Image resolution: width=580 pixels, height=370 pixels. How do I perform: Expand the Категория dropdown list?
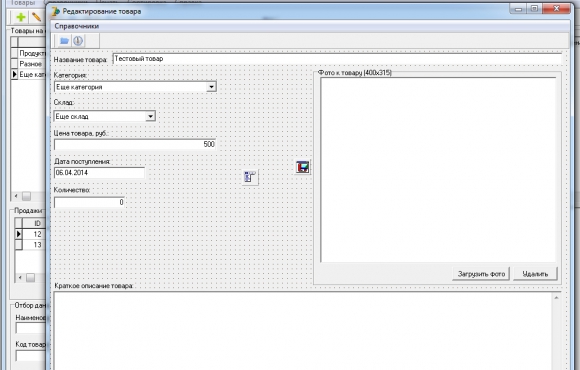tap(211, 87)
